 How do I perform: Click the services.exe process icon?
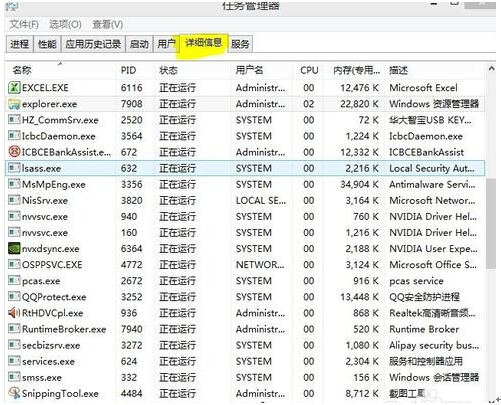click(x=14, y=361)
